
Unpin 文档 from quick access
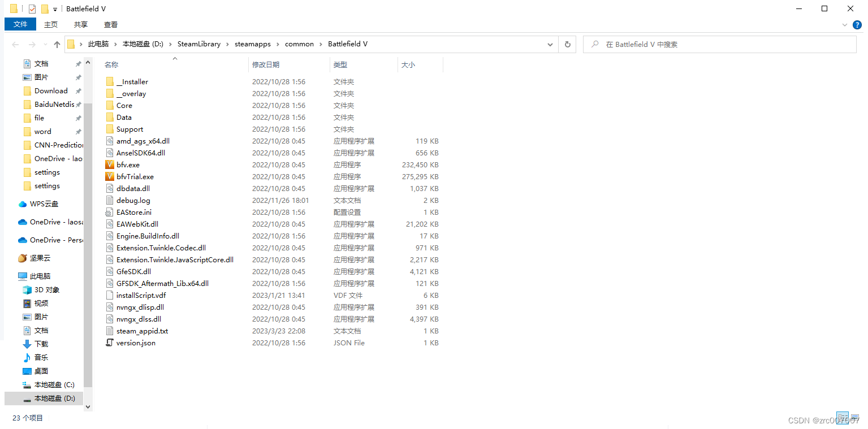point(78,63)
